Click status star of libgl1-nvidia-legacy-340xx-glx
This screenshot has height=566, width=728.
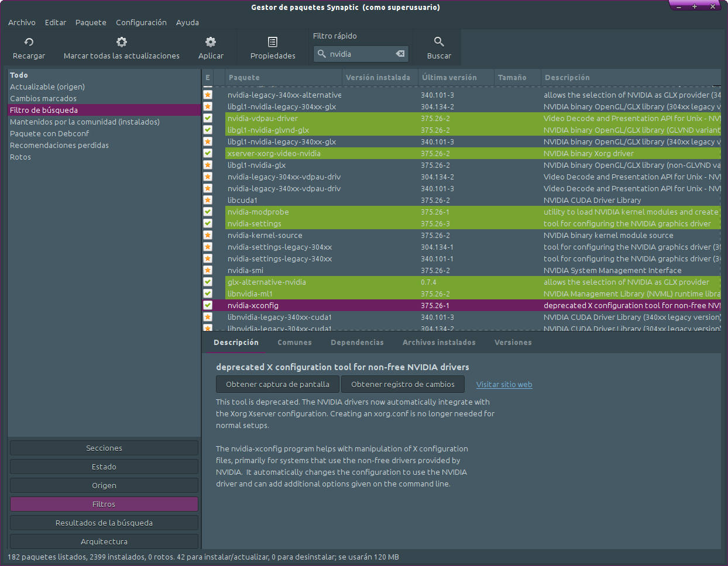click(x=208, y=141)
